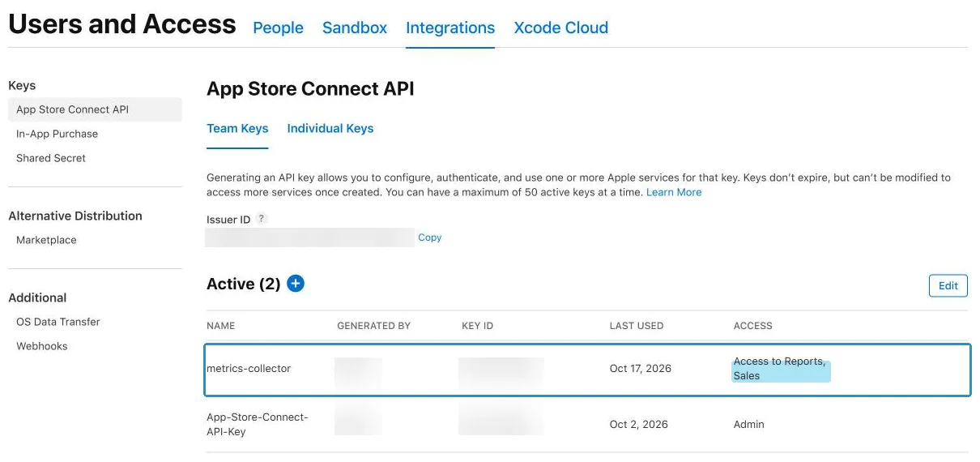Open the Issuer ID help question mark
The image size is (980, 462).
[x=262, y=219]
